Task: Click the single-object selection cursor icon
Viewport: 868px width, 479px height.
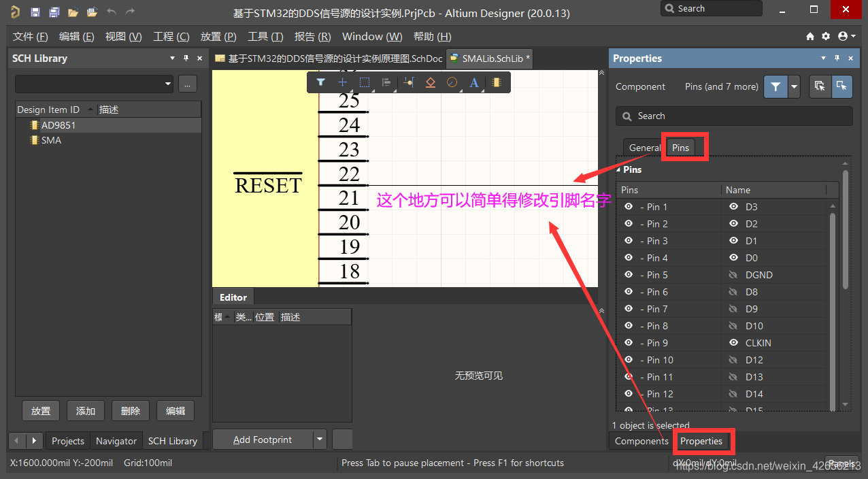Action: pos(841,86)
